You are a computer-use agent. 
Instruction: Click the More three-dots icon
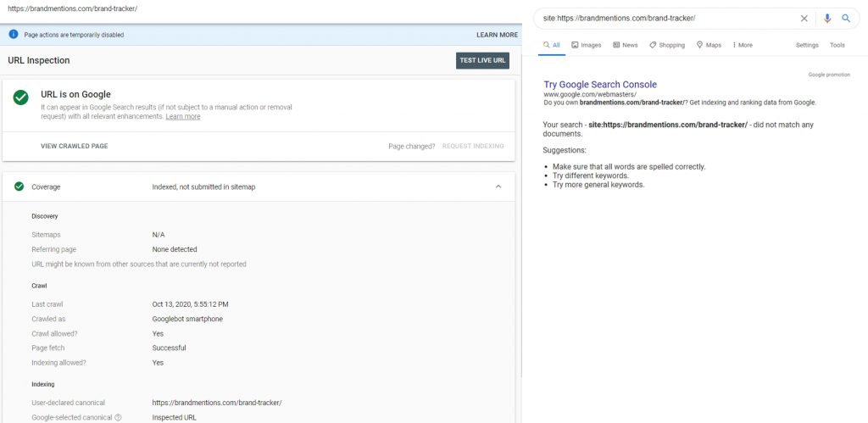[x=734, y=46]
